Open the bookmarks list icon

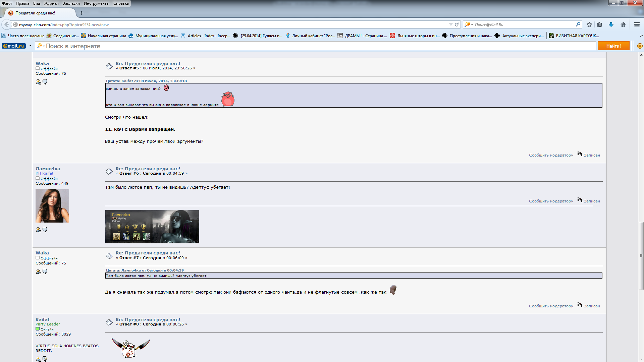click(x=599, y=24)
